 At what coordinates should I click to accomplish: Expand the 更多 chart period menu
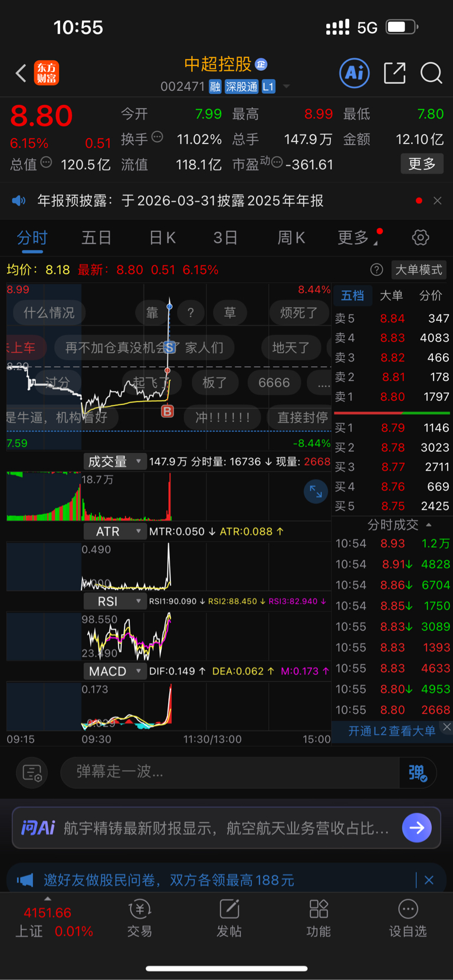[357, 238]
